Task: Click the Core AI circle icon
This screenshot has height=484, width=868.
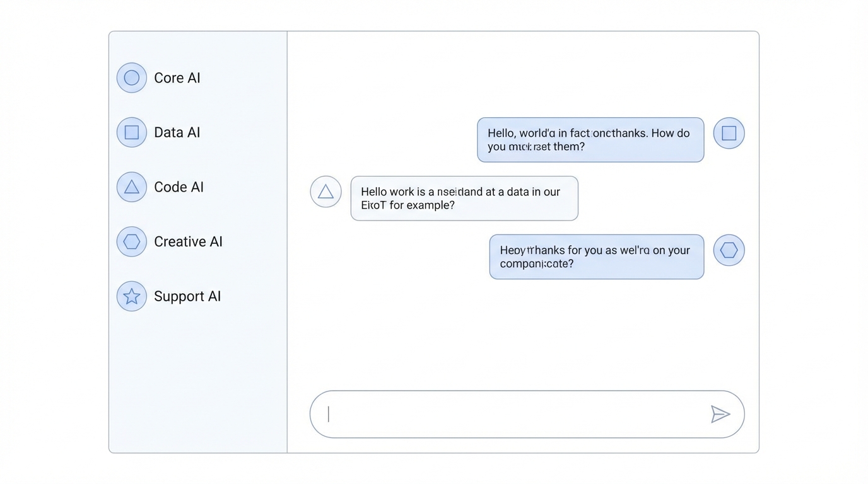Action: coord(132,78)
